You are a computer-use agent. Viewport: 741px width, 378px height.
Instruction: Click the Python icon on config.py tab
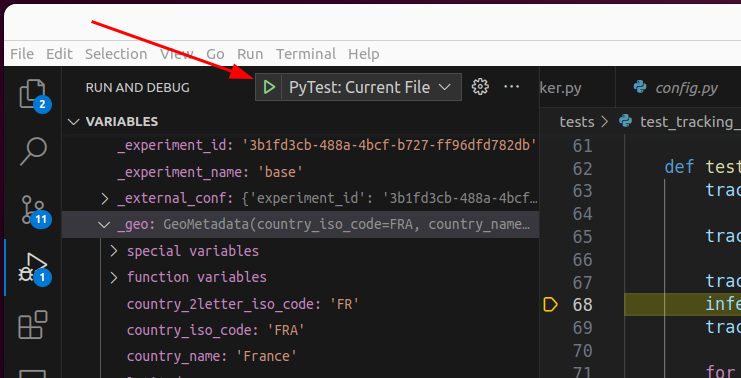coord(640,87)
